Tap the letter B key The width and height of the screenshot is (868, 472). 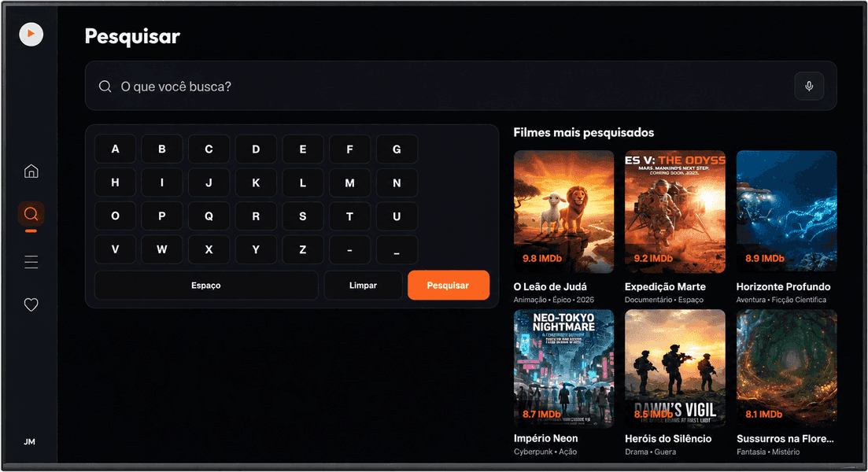click(161, 149)
